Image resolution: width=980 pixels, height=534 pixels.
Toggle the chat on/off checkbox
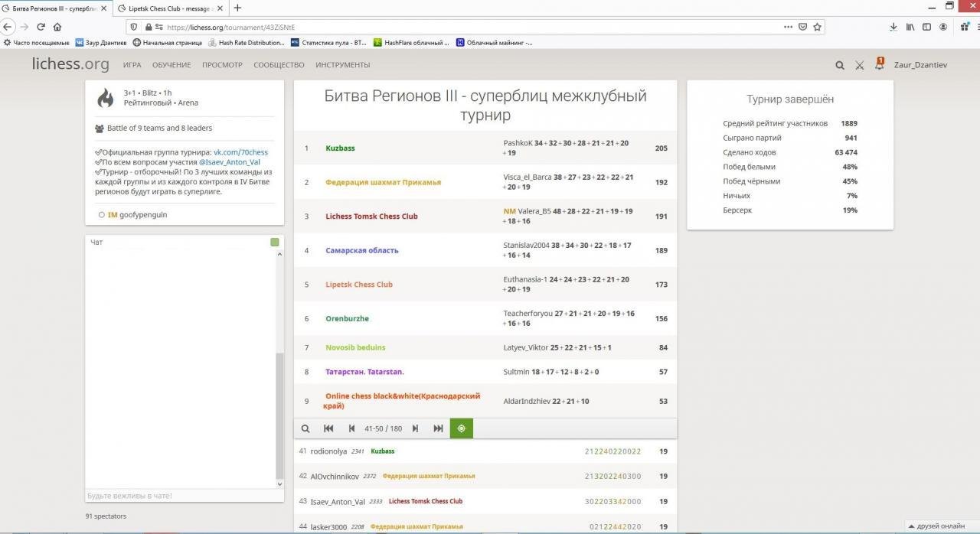click(275, 243)
